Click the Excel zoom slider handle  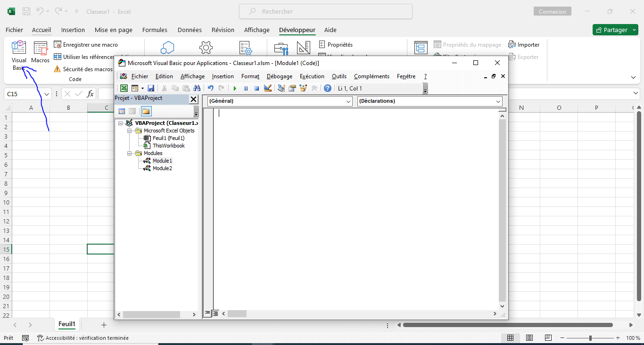click(590, 338)
